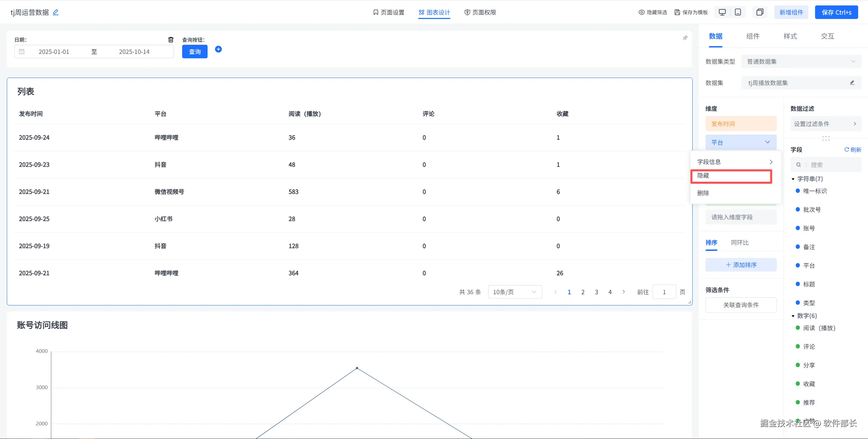Edit the tj周播放数据集 dataset with the pencil icon
868x439 pixels.
852,83
